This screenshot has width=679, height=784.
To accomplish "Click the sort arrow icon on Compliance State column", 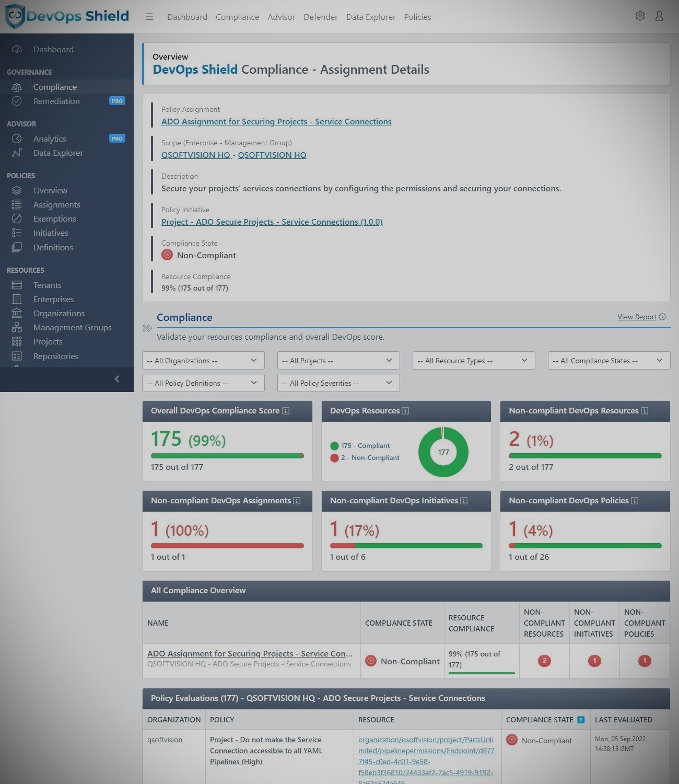I will (581, 720).
